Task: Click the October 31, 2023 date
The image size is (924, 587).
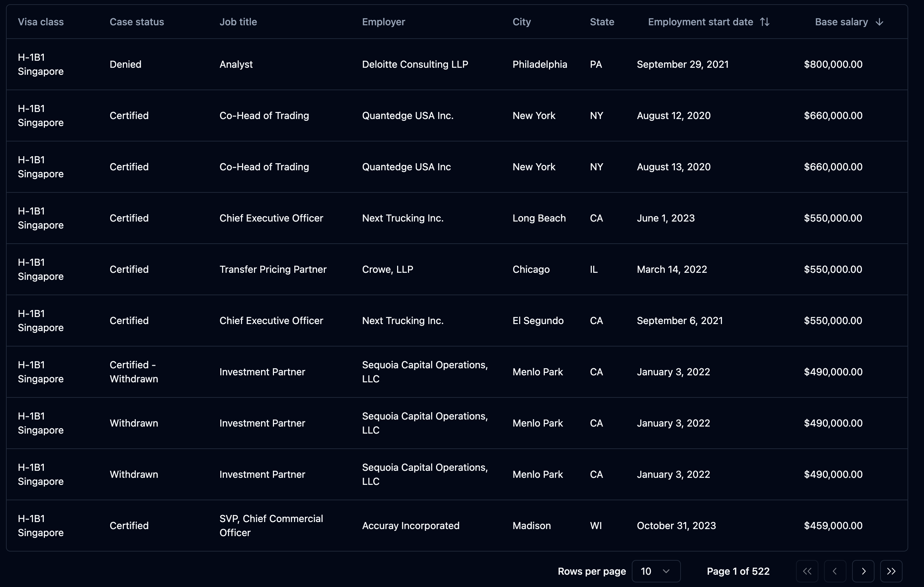Action: (x=676, y=526)
